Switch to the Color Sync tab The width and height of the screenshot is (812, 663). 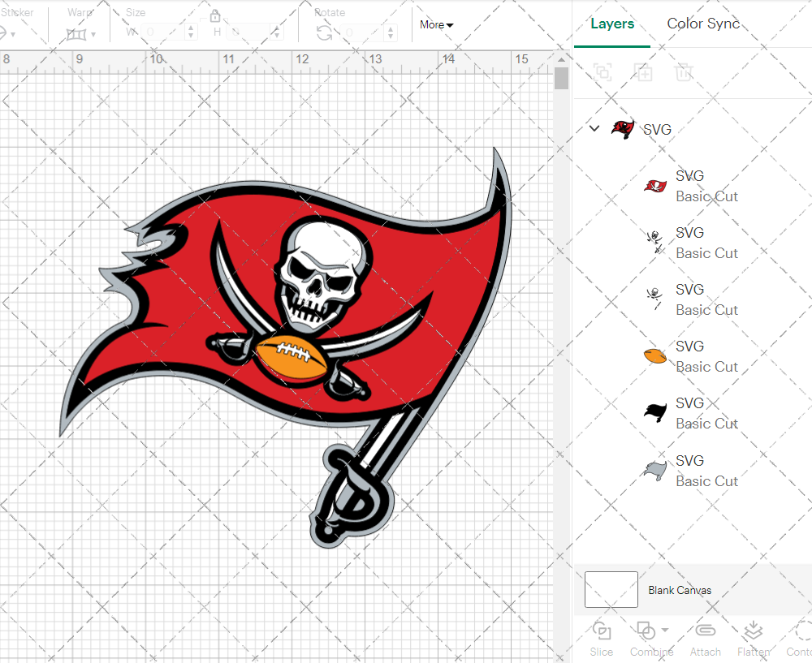click(703, 24)
